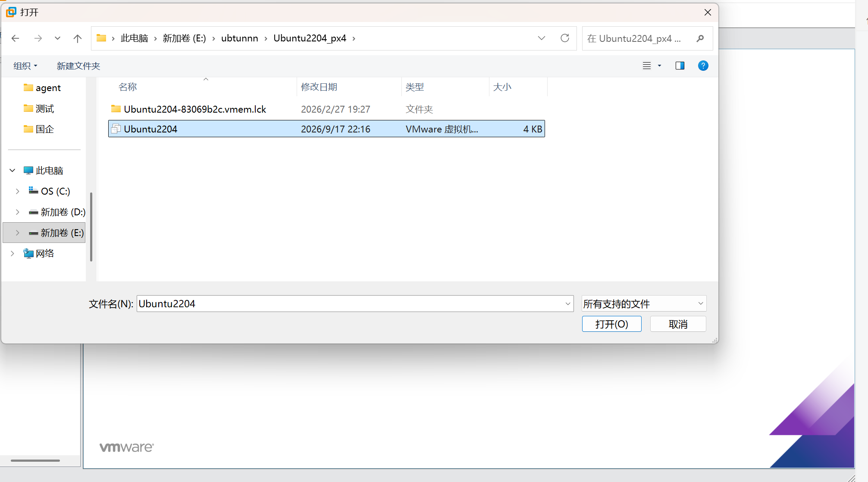Expand OS (C:) drive tree node

click(x=17, y=191)
